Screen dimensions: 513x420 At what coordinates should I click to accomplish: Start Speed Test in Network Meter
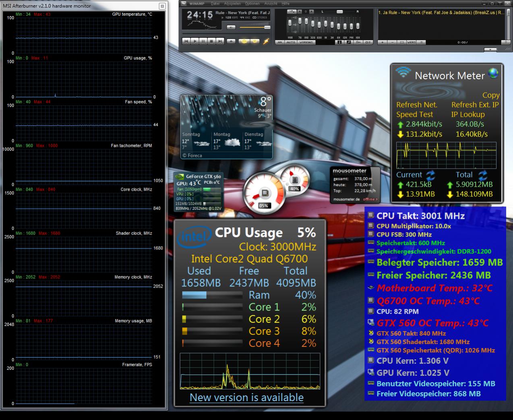414,114
